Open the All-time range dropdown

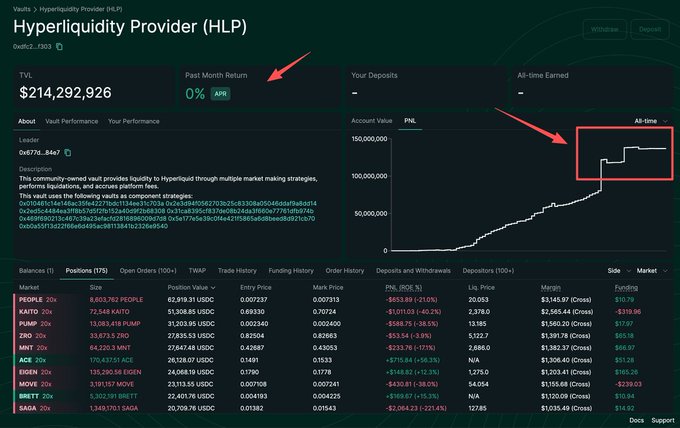[x=651, y=121]
